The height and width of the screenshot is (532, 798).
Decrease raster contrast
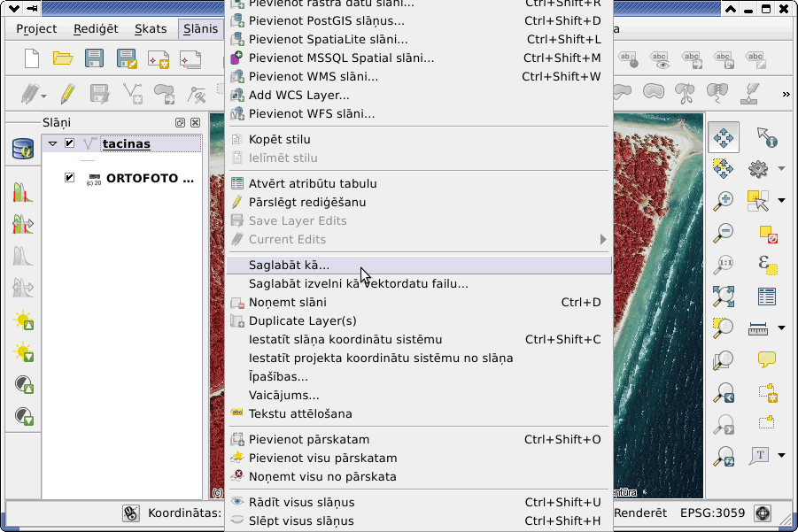23,415
